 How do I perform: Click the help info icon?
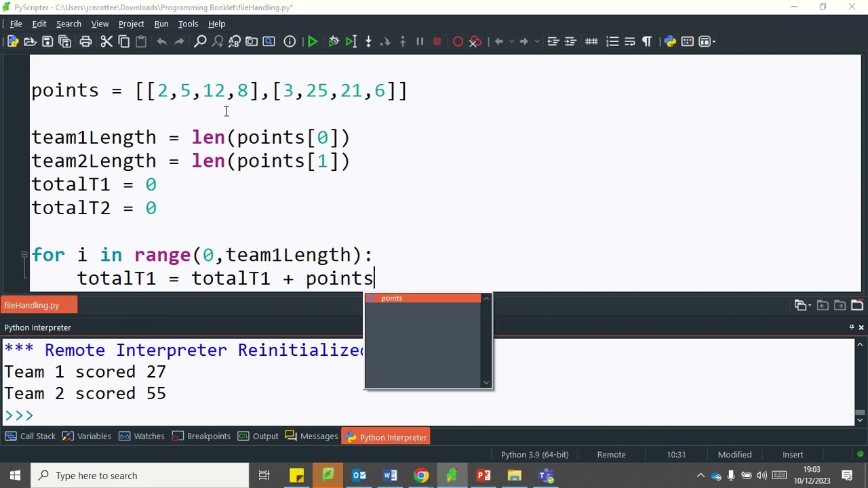[290, 41]
